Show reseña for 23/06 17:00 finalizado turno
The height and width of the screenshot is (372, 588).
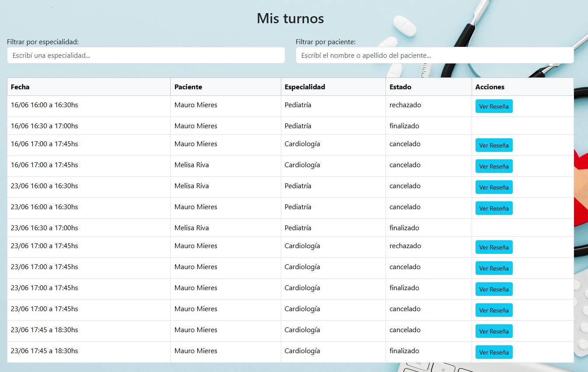(494, 289)
